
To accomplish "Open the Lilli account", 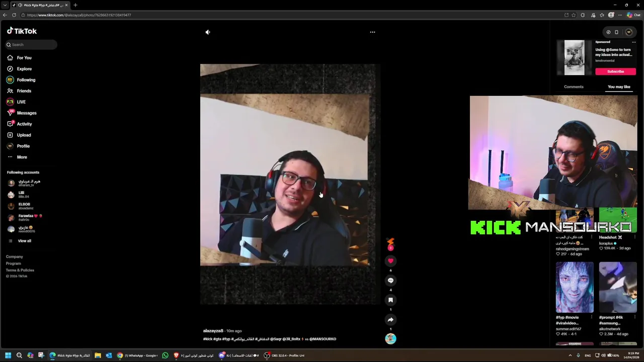I will [x=18, y=195].
